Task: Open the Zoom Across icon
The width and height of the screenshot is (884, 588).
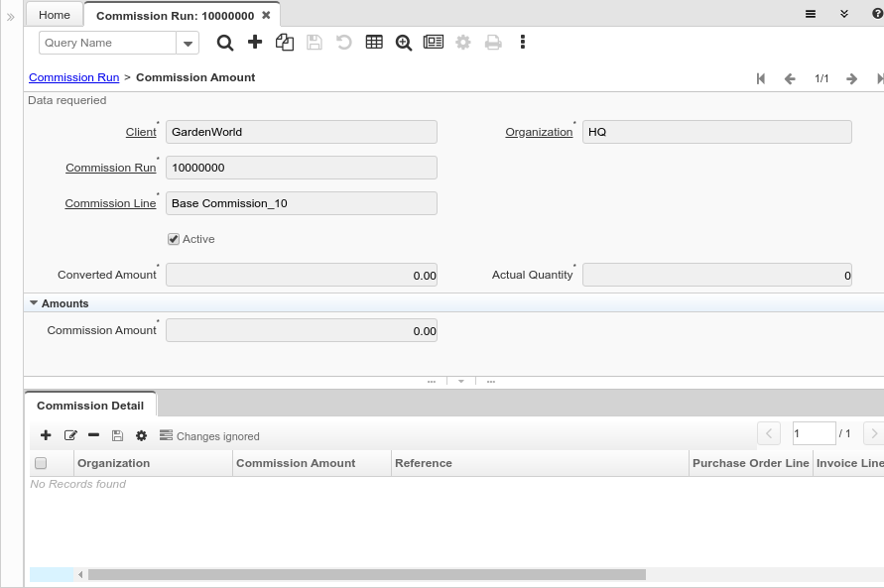Action: click(404, 43)
